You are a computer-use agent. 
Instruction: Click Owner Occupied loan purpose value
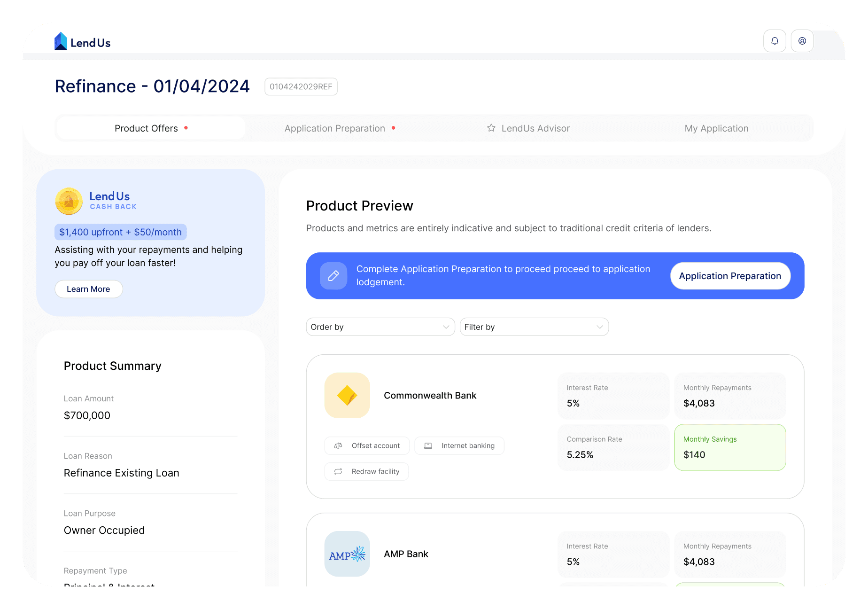pos(104,530)
